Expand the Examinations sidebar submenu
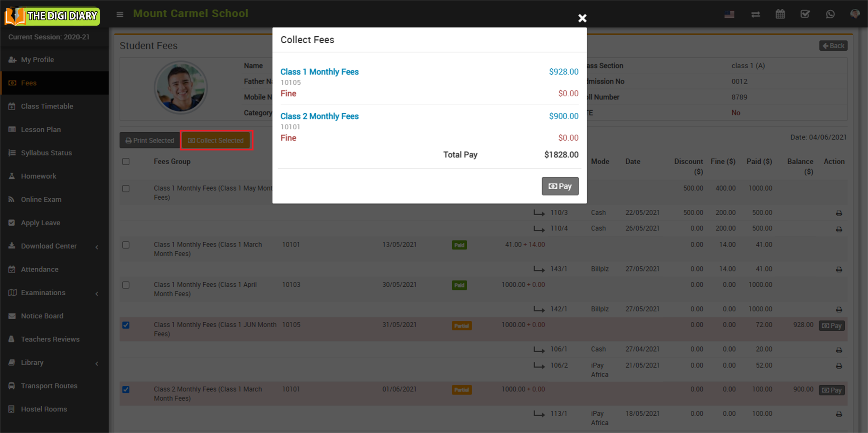Screen dimensions: 868x433 point(43,293)
